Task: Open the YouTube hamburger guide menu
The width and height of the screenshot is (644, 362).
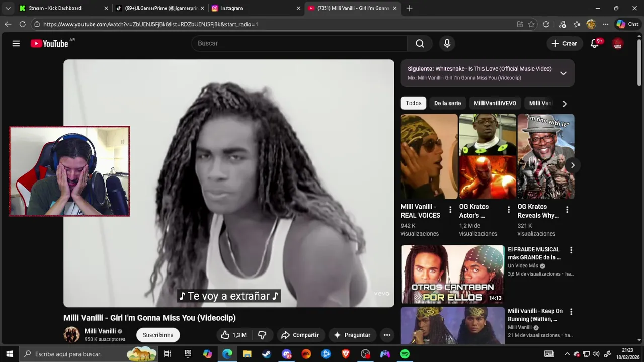Action: pyautogui.click(x=16, y=44)
